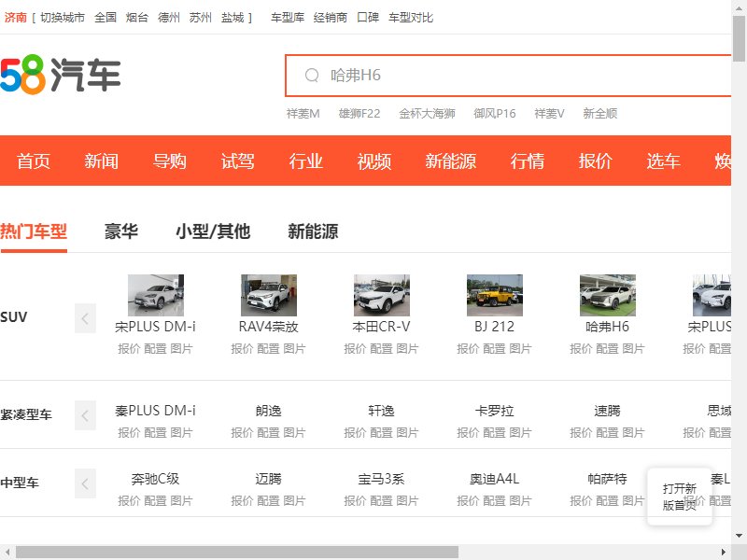Click the 金杯大海狮 search suggestion

(427, 113)
